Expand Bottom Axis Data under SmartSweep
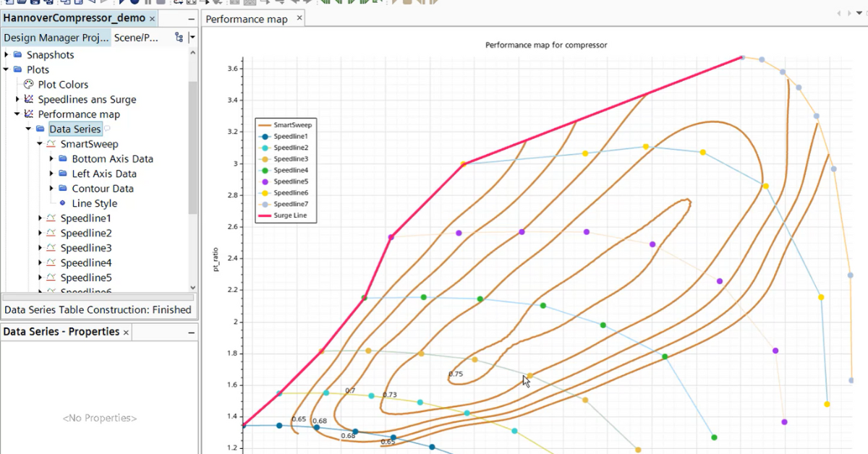Viewport: 868px width, 454px height. 51,158
